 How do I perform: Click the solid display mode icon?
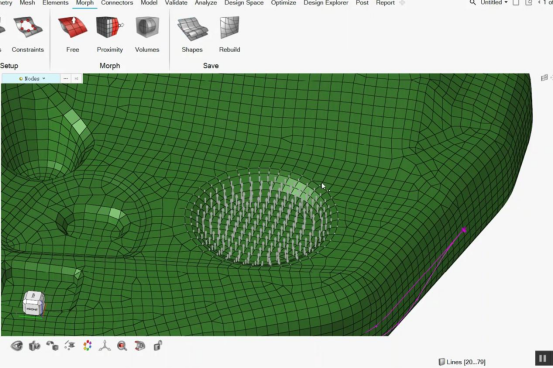(34, 346)
